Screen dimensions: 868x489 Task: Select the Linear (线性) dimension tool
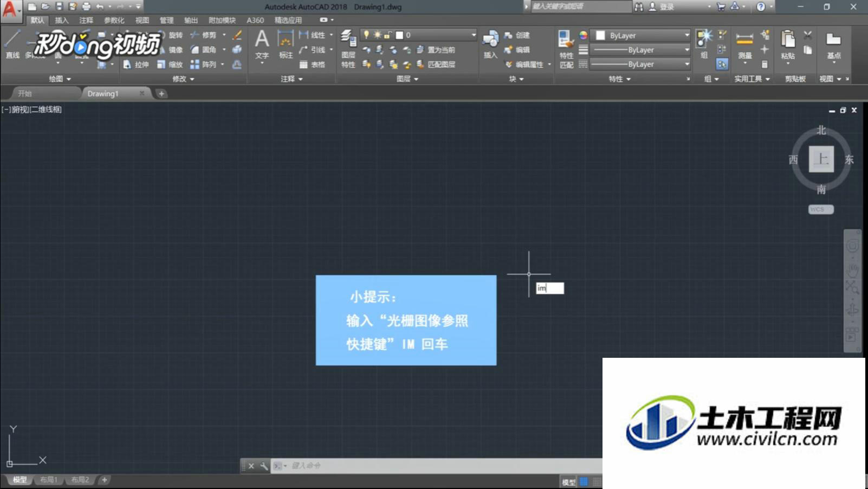313,35
